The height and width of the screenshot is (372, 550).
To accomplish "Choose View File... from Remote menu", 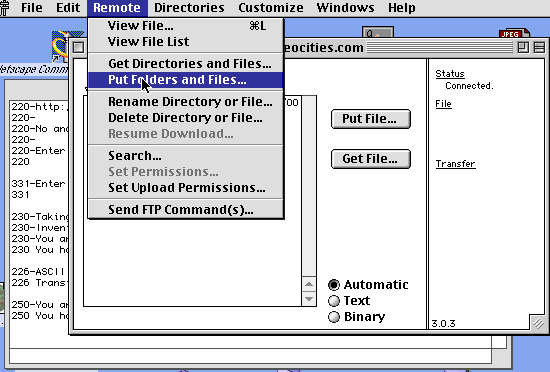I will [x=186, y=26].
